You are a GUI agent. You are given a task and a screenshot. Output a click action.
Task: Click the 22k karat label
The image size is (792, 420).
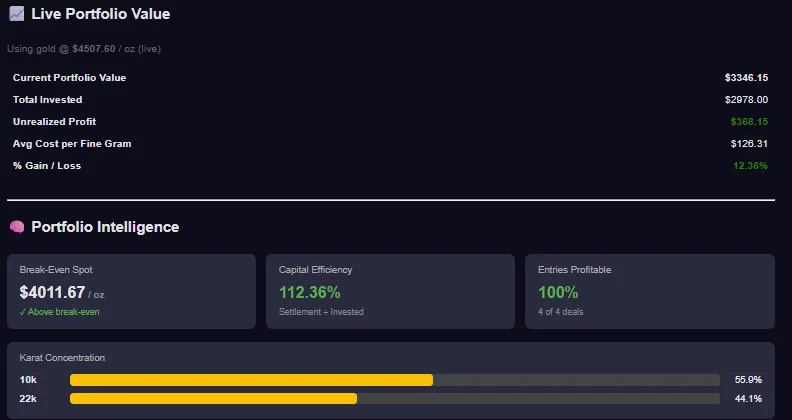click(28, 399)
